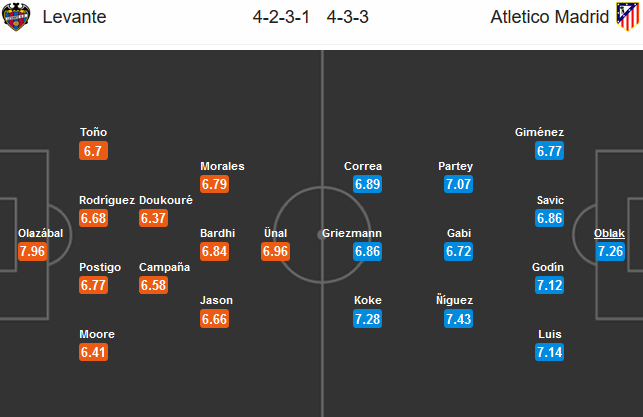Click the Atletico Madrid club crest icon
This screenshot has width=643, height=417.
point(625,17)
